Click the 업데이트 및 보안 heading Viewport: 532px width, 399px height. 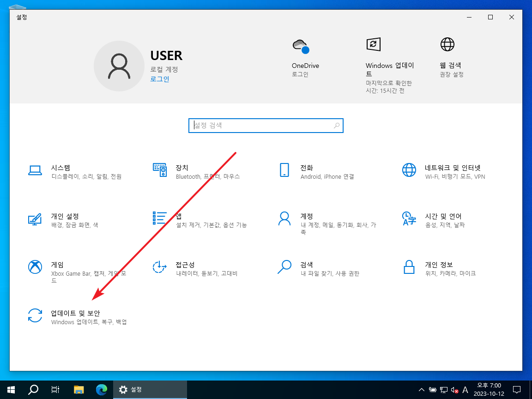(75, 313)
